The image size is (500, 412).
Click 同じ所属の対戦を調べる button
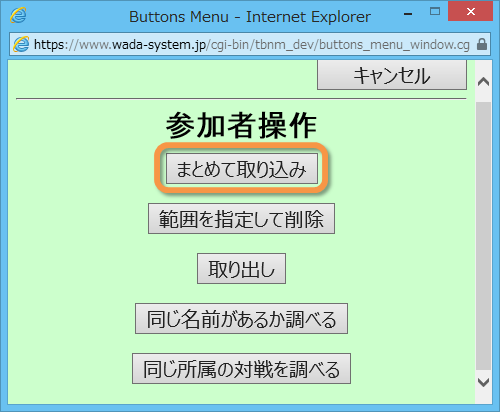pos(241,369)
